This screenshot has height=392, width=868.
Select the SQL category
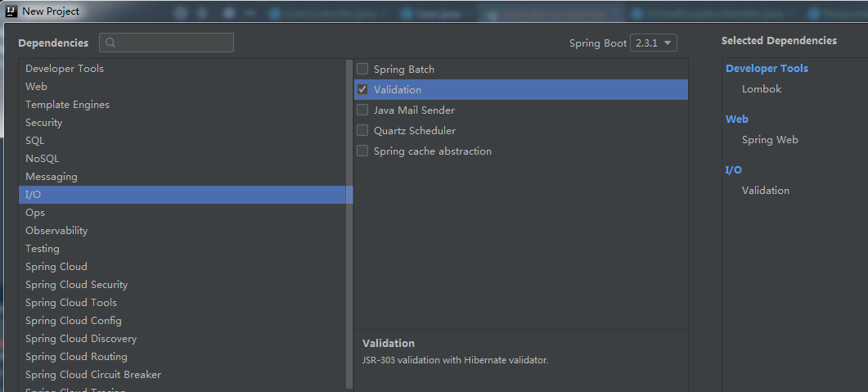click(x=182, y=141)
